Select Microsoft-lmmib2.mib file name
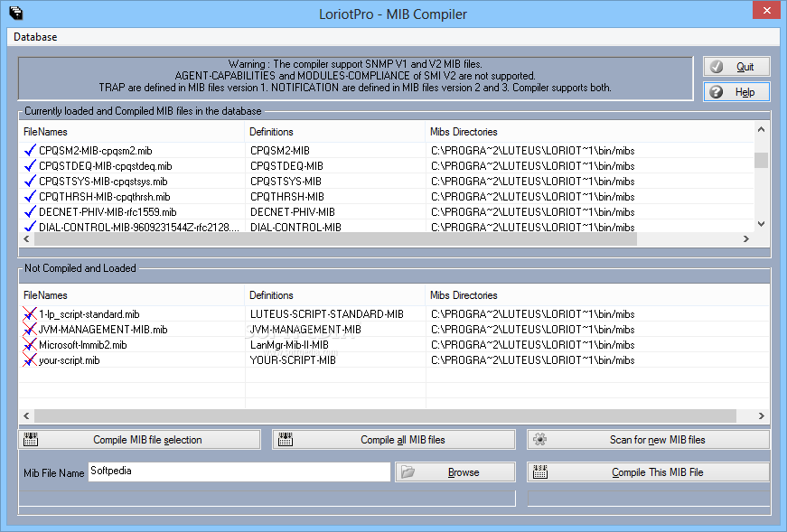787x532 pixels. [83, 345]
